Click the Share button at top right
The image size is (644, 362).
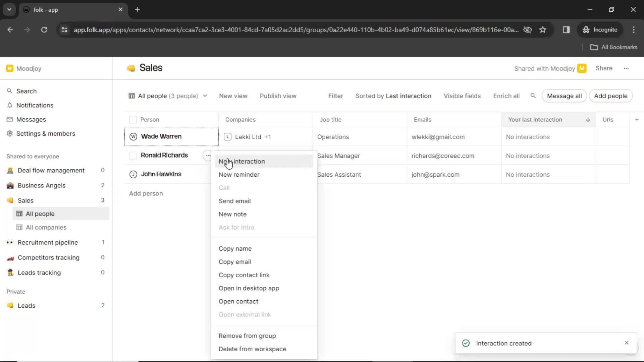pos(604,68)
